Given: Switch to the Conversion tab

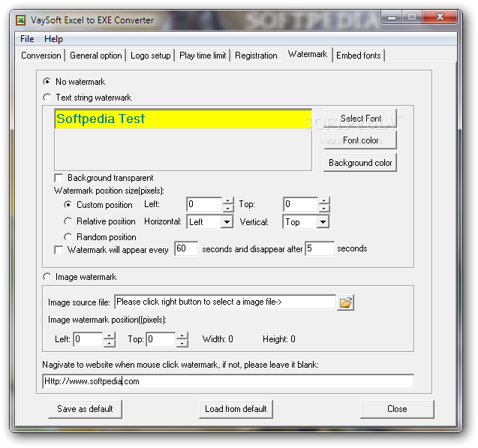Looking at the screenshot, I should [41, 56].
